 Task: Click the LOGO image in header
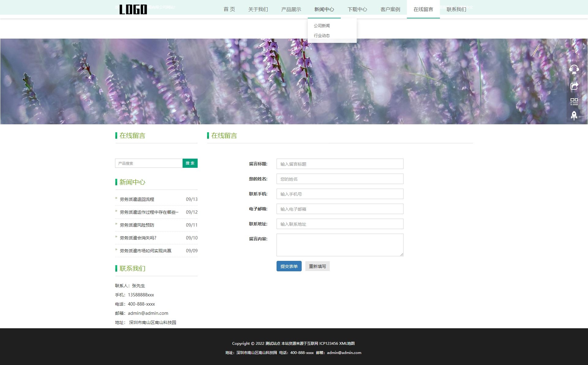coord(133,9)
